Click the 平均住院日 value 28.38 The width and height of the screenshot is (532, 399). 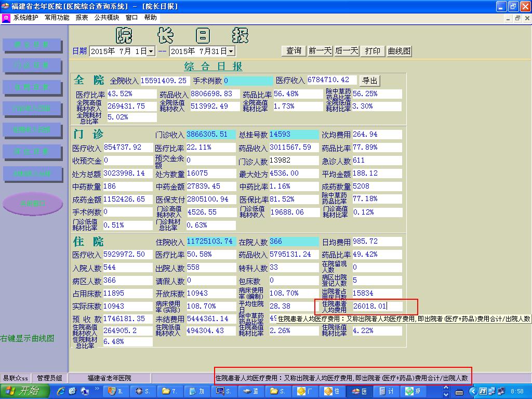[294, 307]
